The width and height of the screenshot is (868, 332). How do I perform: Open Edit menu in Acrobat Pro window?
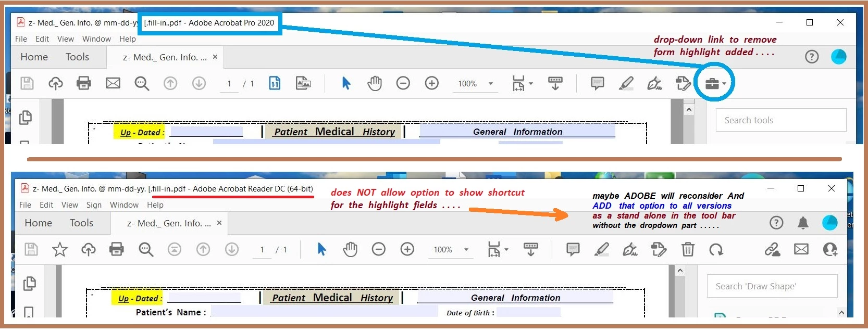tap(42, 39)
